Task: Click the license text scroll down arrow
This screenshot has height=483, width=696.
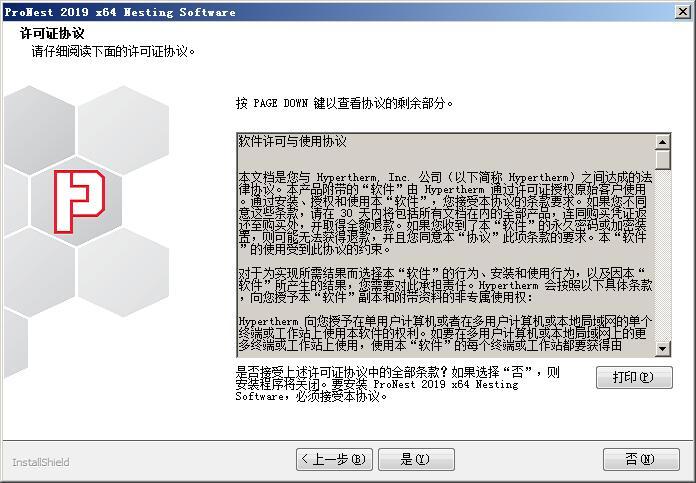Action: [662, 348]
